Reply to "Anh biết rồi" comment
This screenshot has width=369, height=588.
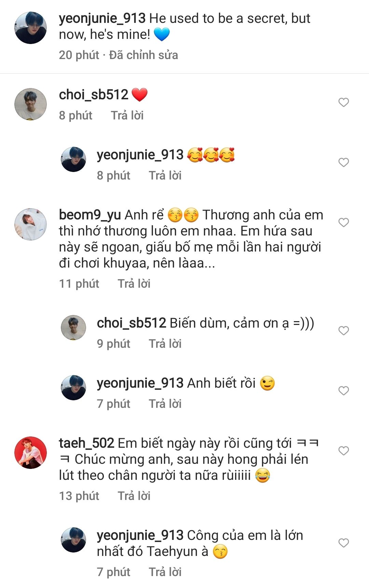(x=165, y=404)
